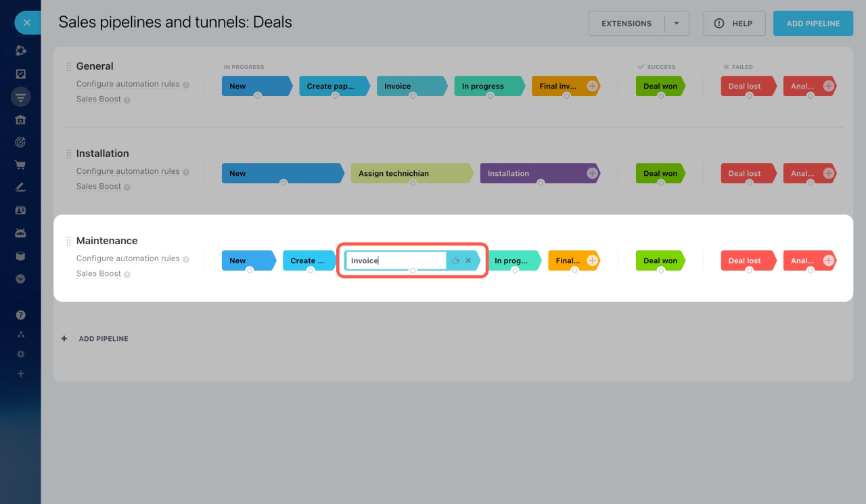Open the target marketing icon in sidebar
866x504 pixels.
point(20,142)
